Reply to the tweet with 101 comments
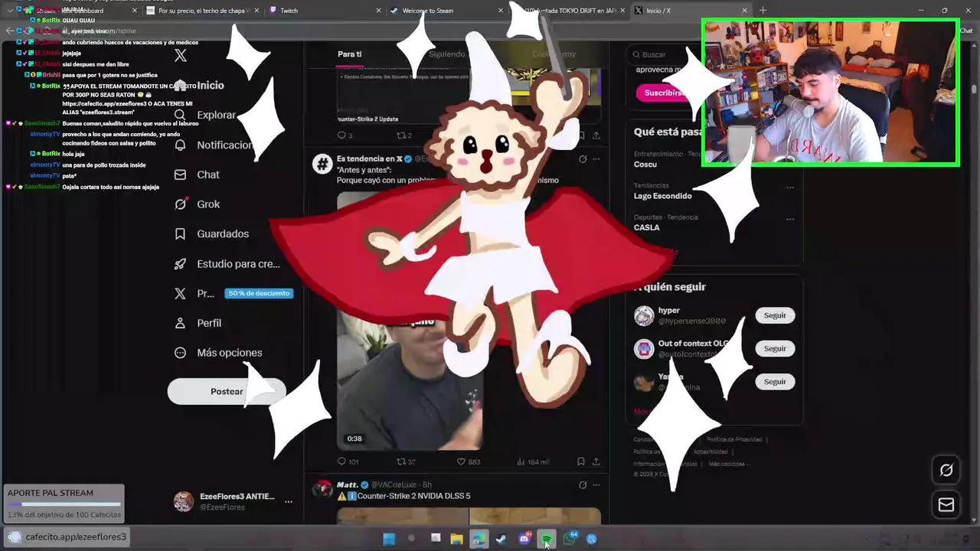This screenshot has height=551, width=980. (348, 461)
